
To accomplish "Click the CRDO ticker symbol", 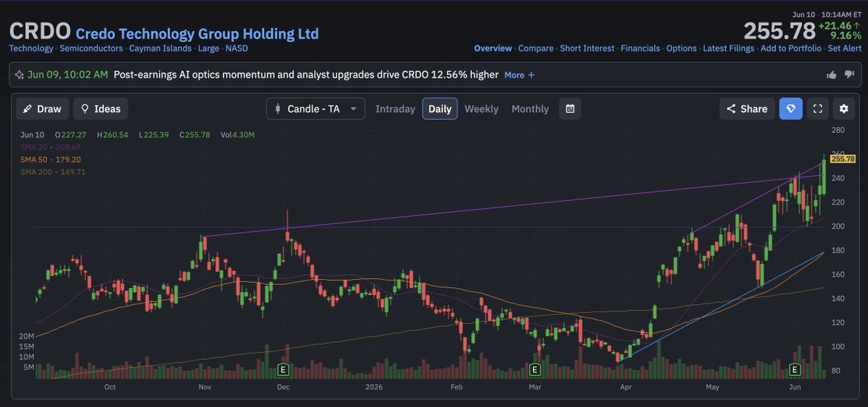I will [39, 31].
